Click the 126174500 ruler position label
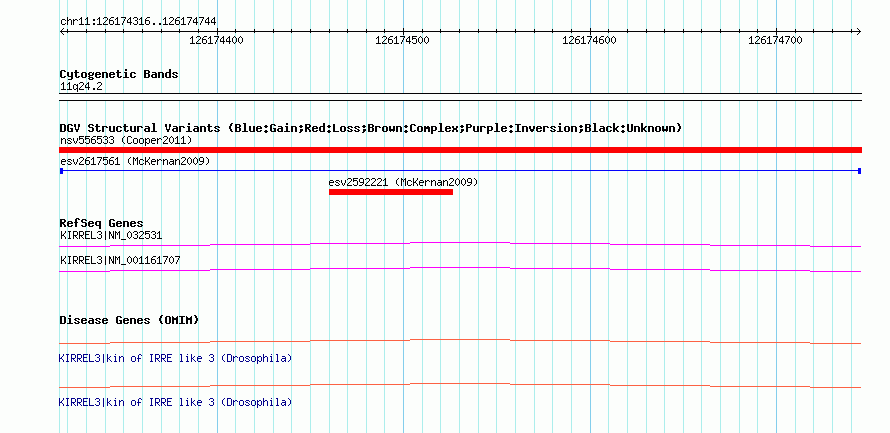The image size is (890, 433). tap(402, 40)
